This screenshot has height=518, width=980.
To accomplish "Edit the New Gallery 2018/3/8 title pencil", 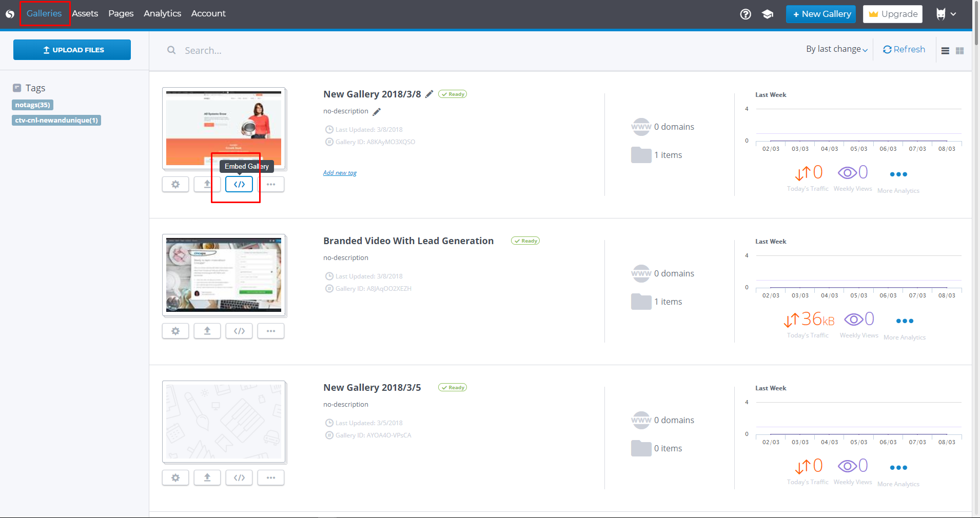I will (x=429, y=94).
